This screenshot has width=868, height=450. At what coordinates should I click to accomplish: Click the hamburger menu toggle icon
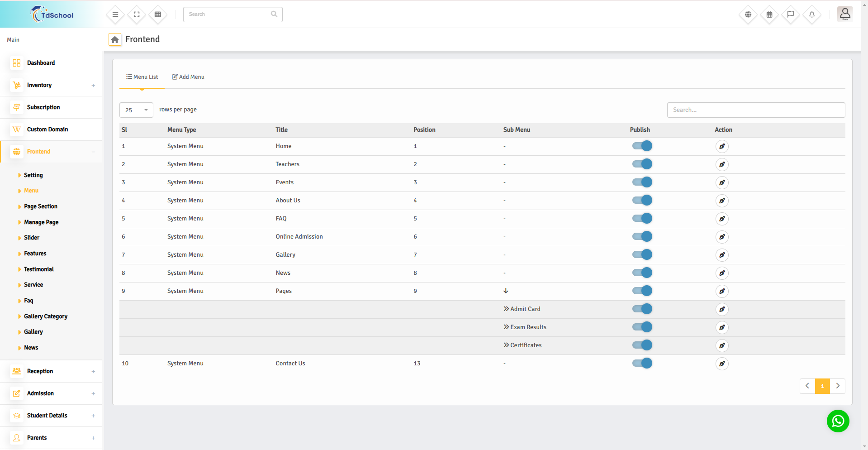[x=115, y=14]
